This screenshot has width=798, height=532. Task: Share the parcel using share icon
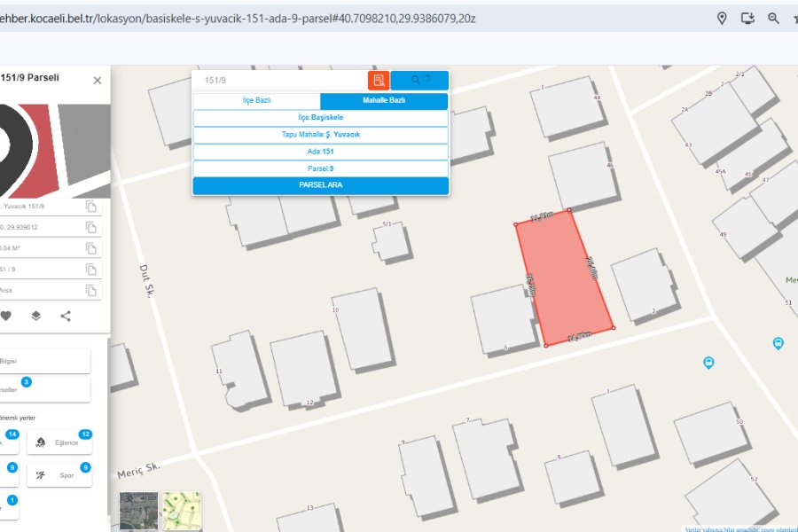pos(66,316)
